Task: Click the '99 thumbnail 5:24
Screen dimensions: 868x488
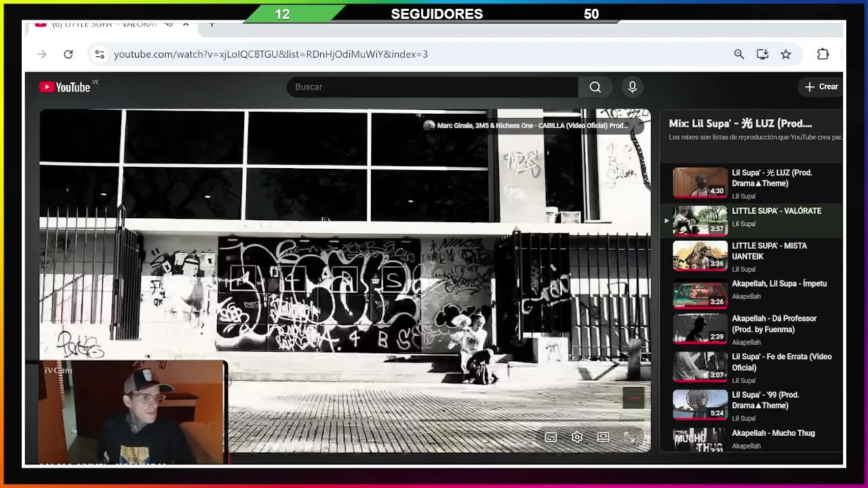Action: click(700, 404)
